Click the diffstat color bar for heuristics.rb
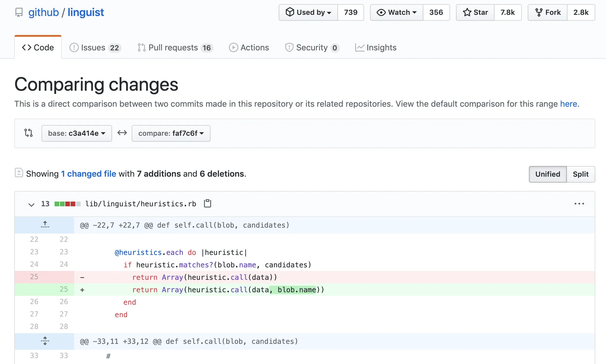The image size is (606, 364). coord(67,204)
